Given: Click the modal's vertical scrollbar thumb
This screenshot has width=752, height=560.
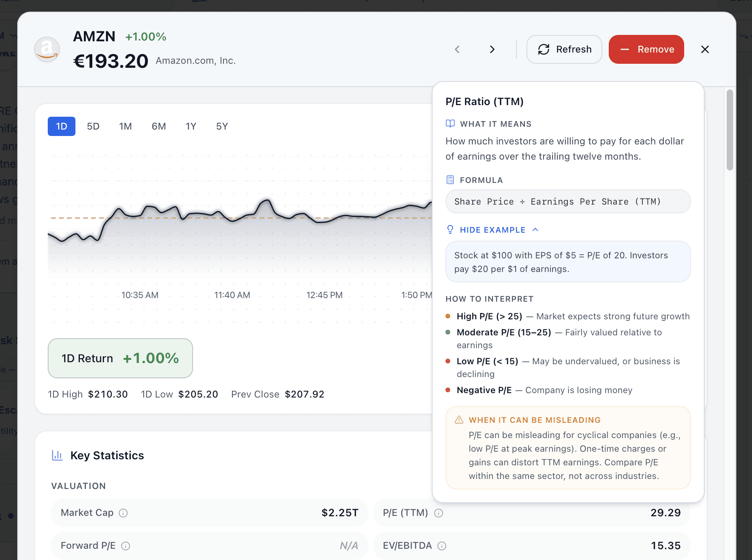Looking at the screenshot, I should pyautogui.click(x=730, y=130).
